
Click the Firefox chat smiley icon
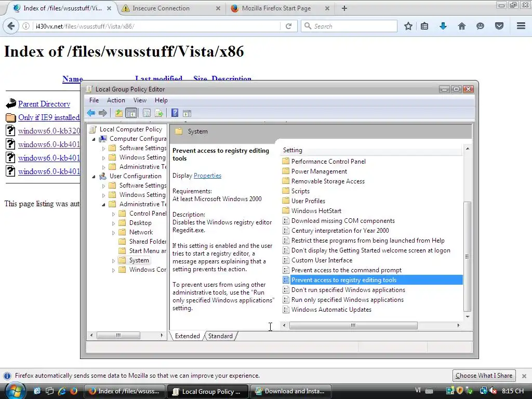pos(480,26)
